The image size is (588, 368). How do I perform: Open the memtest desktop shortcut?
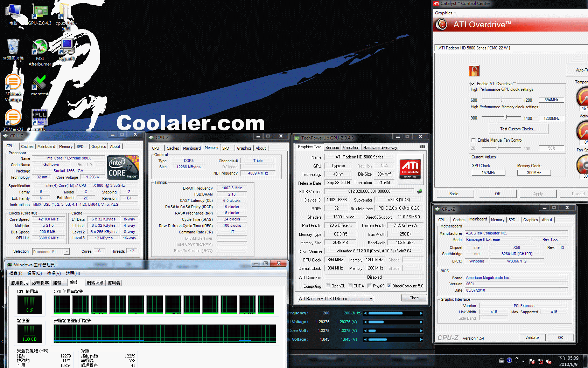tap(40, 85)
